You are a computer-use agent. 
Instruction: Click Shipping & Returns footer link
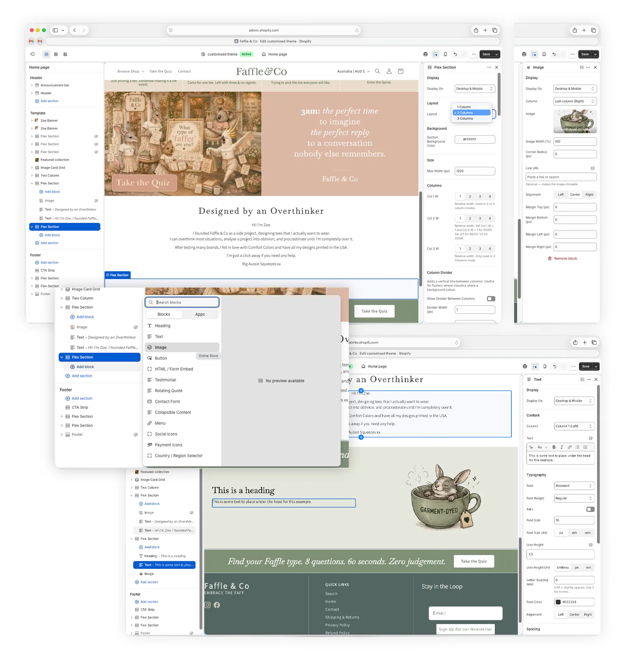342,618
